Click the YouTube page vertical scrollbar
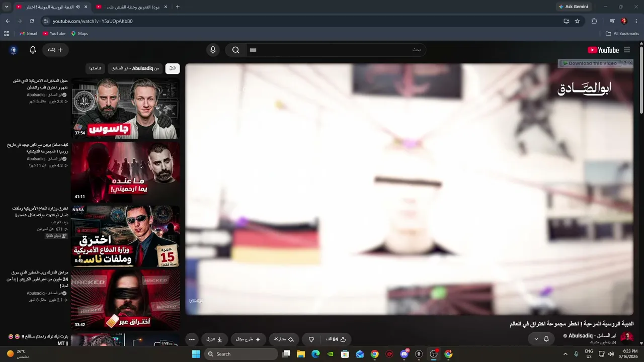Image resolution: width=644 pixels, height=362 pixels. point(641,80)
